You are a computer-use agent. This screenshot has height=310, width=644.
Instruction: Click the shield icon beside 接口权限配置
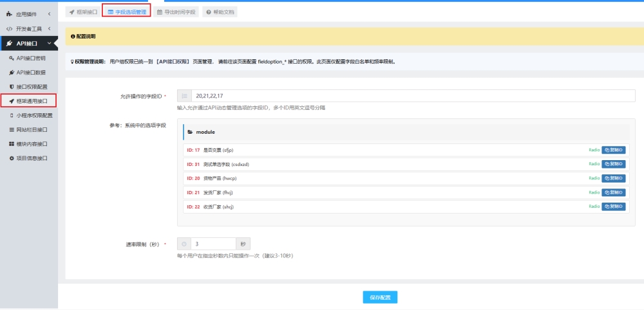coord(12,86)
